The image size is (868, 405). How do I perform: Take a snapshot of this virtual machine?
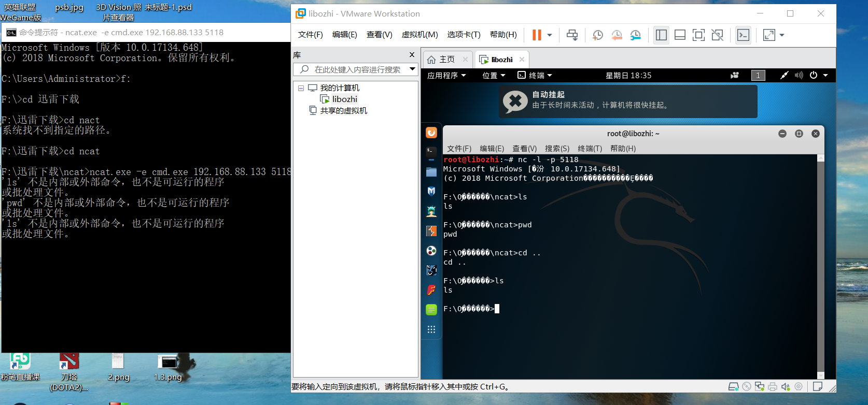(x=598, y=35)
